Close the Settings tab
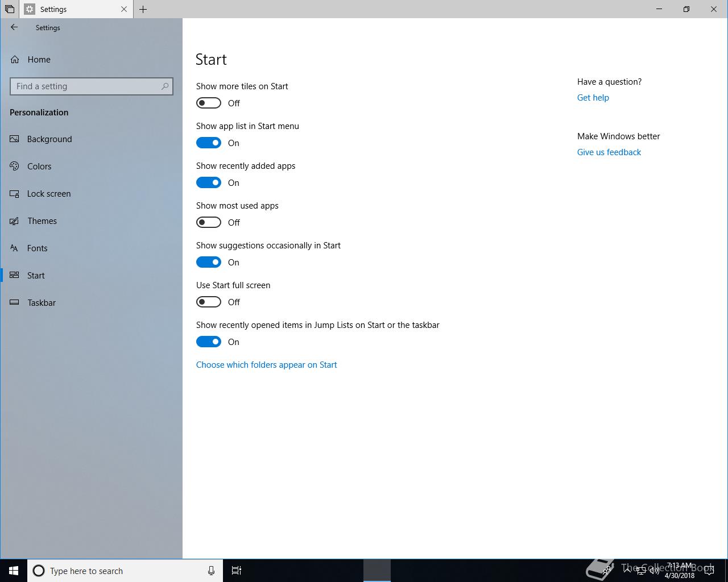 124,9
